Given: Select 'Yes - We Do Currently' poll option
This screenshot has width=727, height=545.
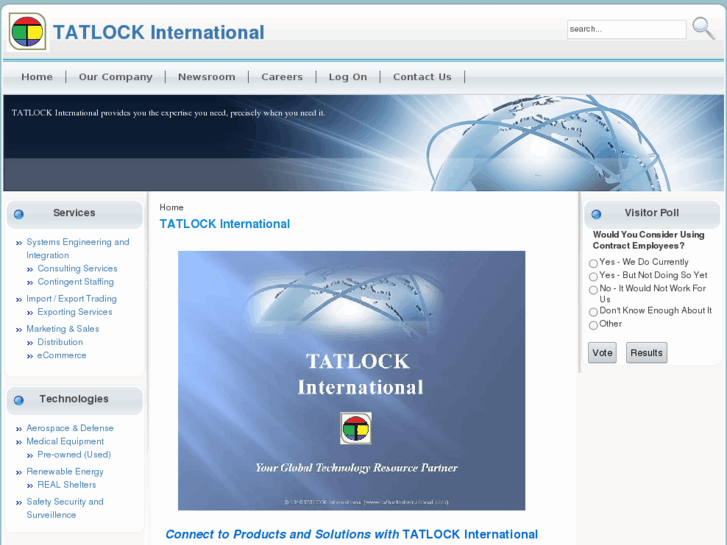Looking at the screenshot, I should (x=593, y=263).
